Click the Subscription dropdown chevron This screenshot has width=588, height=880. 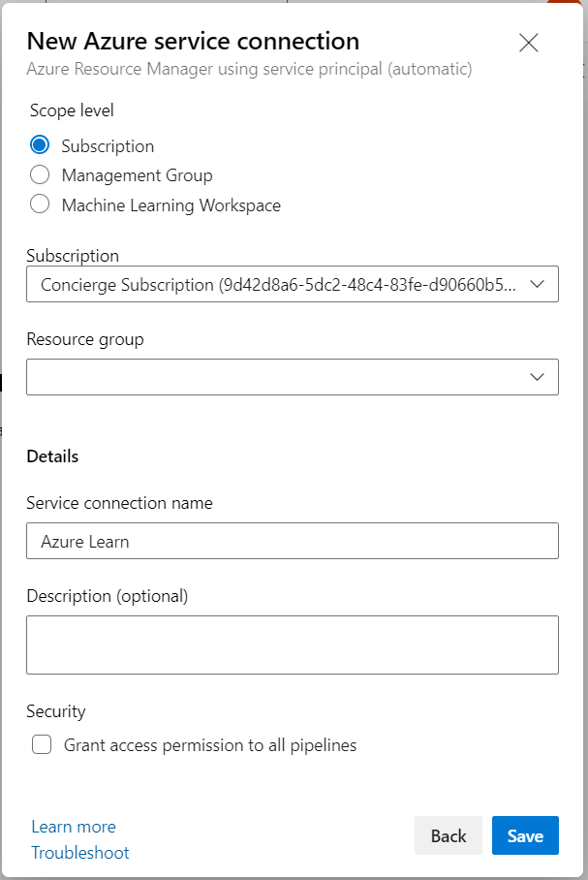click(538, 284)
